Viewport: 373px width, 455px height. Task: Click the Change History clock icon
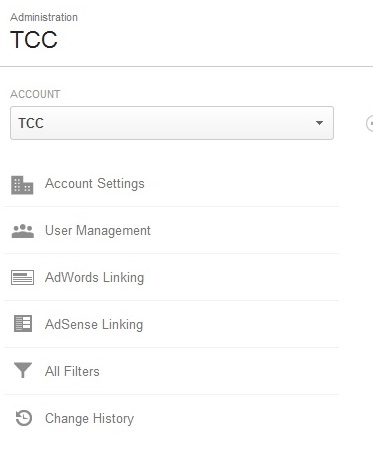coord(24,418)
